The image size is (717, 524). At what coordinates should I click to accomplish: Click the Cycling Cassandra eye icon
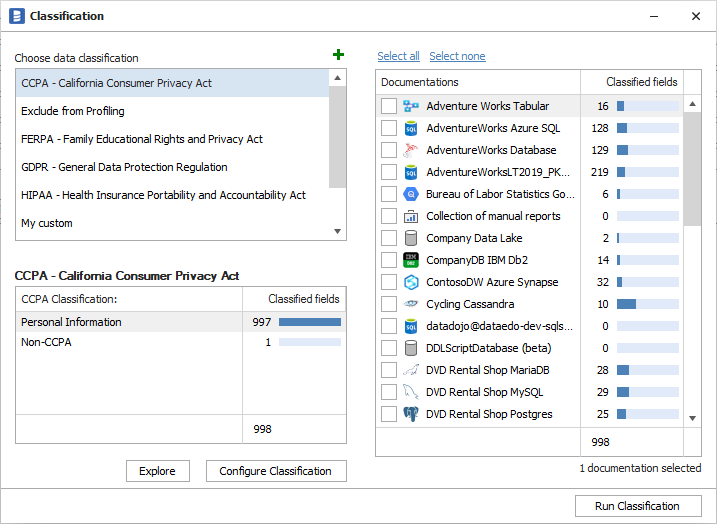click(x=410, y=304)
